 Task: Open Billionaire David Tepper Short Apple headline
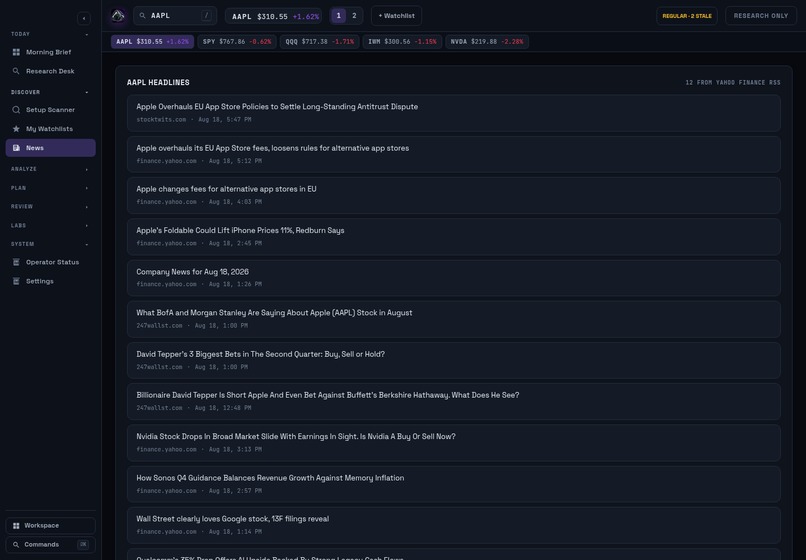453,402
